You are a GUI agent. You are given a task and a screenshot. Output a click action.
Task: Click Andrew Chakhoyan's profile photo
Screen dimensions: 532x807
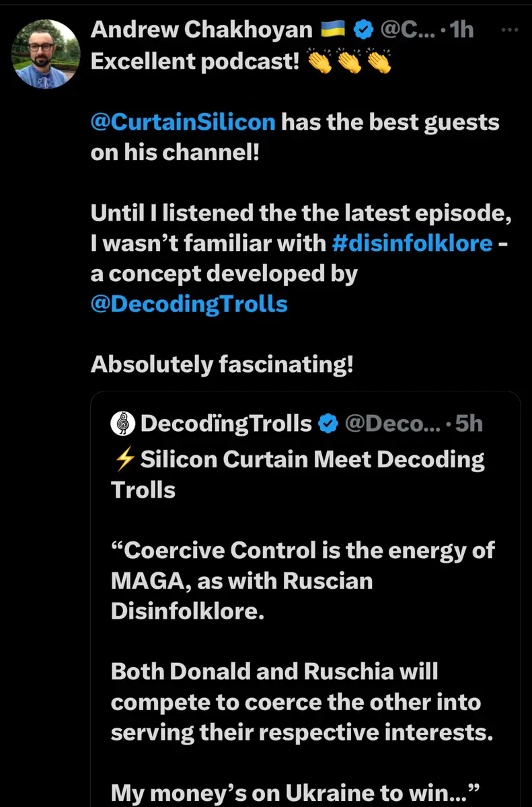46,54
